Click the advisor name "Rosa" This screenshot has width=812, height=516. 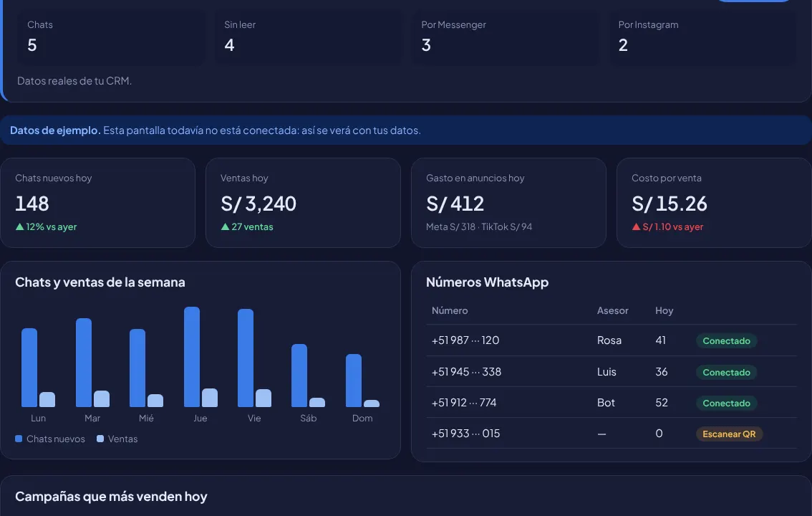pyautogui.click(x=609, y=340)
